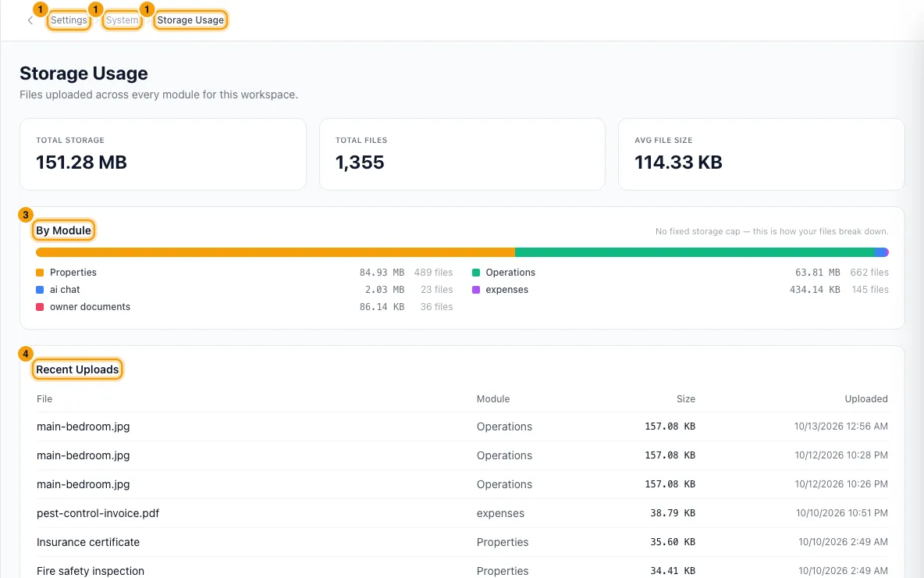Click the 38.79 KB size cell
The height and width of the screenshot is (578, 924).
point(673,513)
